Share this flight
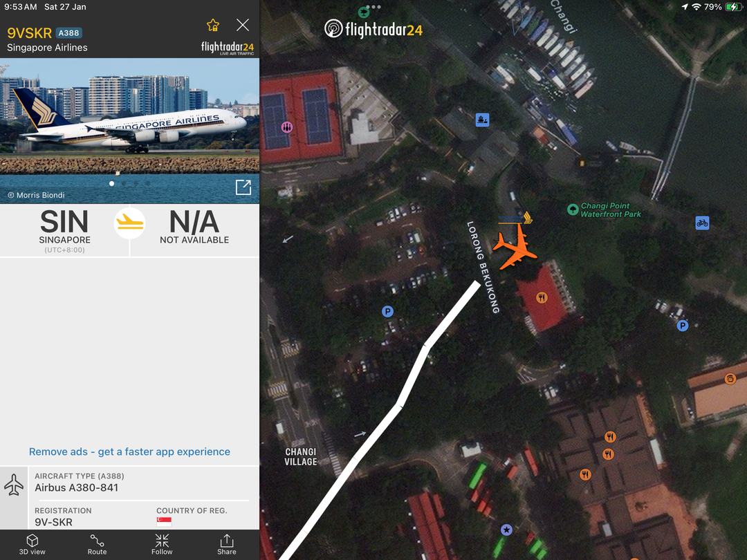Screen dimensions: 747x560 tap(227, 544)
